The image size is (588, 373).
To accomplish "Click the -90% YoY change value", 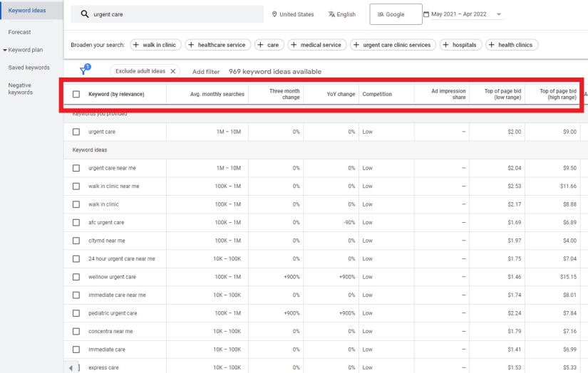I will pyautogui.click(x=349, y=223).
